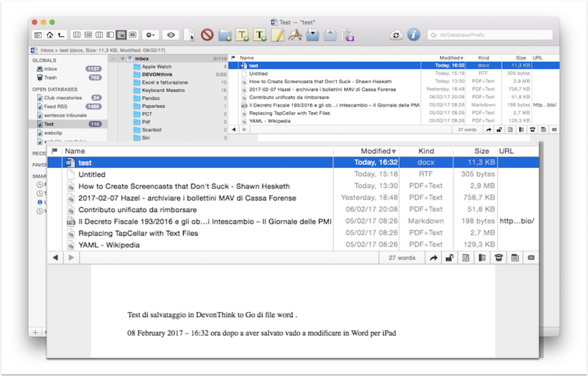Click the blue box with up arrow icon

click(x=330, y=35)
